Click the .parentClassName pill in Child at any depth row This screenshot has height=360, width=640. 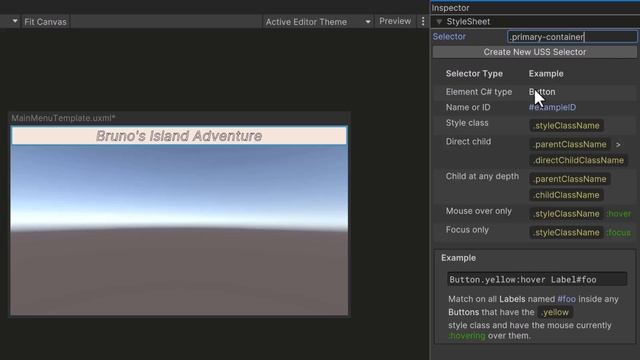[570, 179]
